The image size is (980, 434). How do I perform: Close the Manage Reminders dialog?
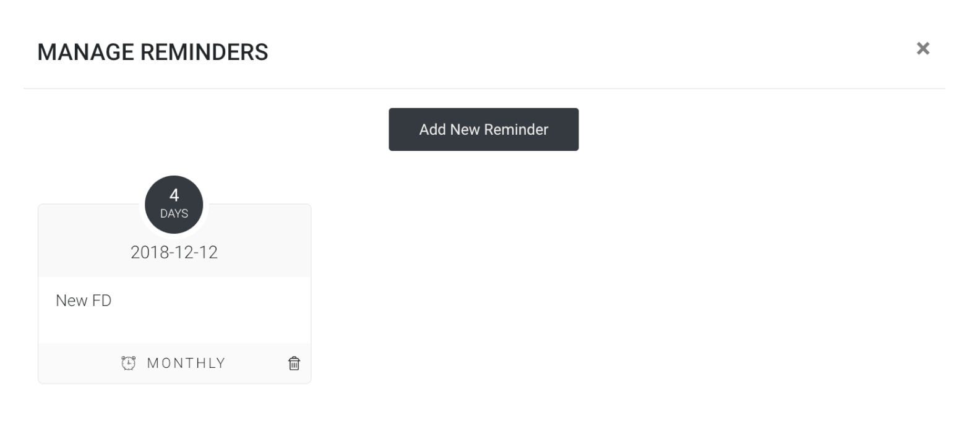point(922,49)
